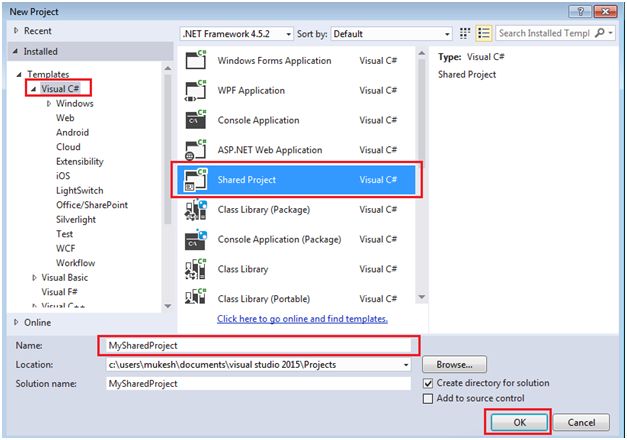The width and height of the screenshot is (627, 440).
Task: Switch to list (medium icons) view
Action: [483, 34]
